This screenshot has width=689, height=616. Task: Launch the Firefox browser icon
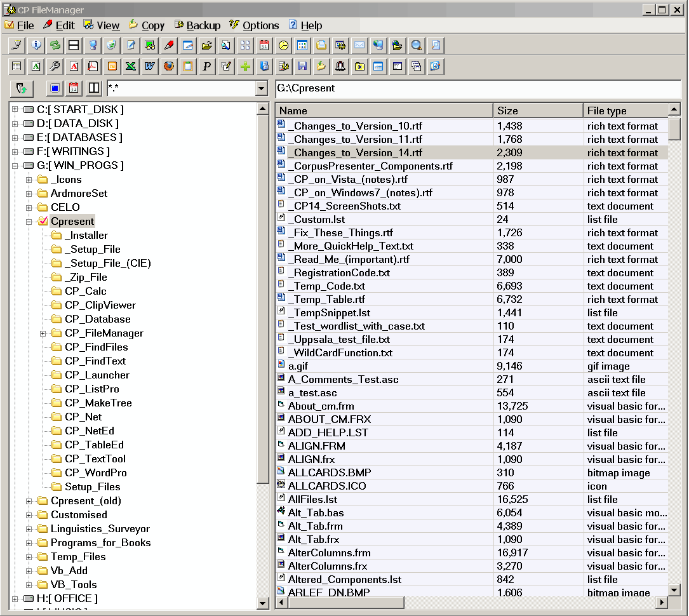pyautogui.click(x=169, y=66)
